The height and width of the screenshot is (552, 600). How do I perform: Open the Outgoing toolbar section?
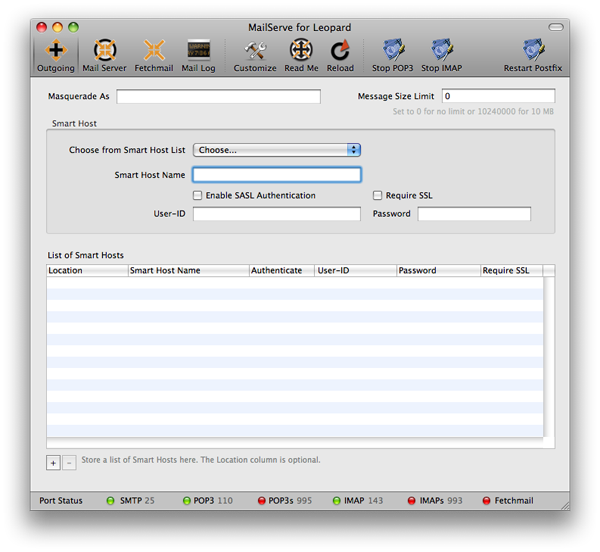(56, 54)
